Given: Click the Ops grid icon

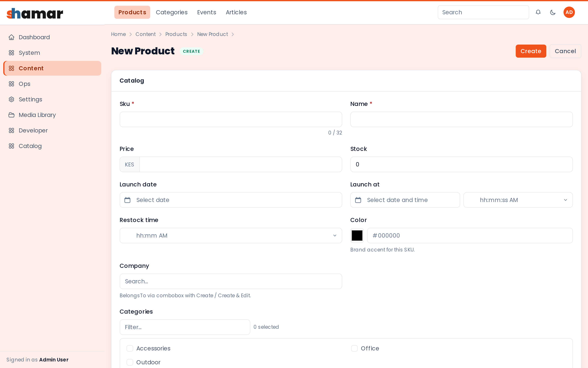Looking at the screenshot, I should click(x=11, y=84).
